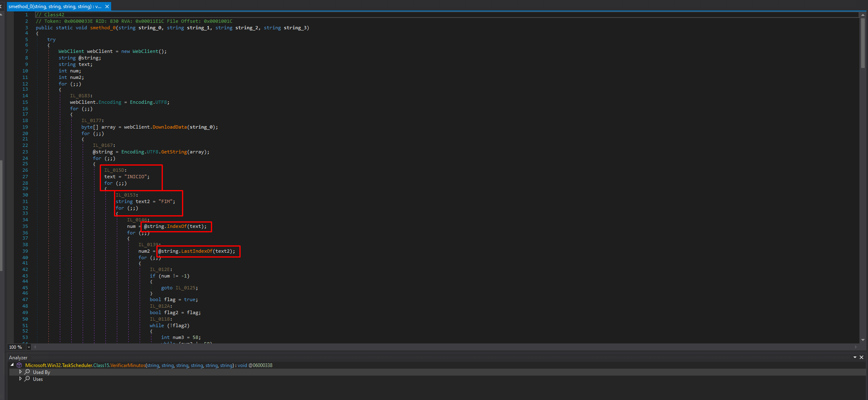Click goto IL_0125 label reference

point(186,288)
